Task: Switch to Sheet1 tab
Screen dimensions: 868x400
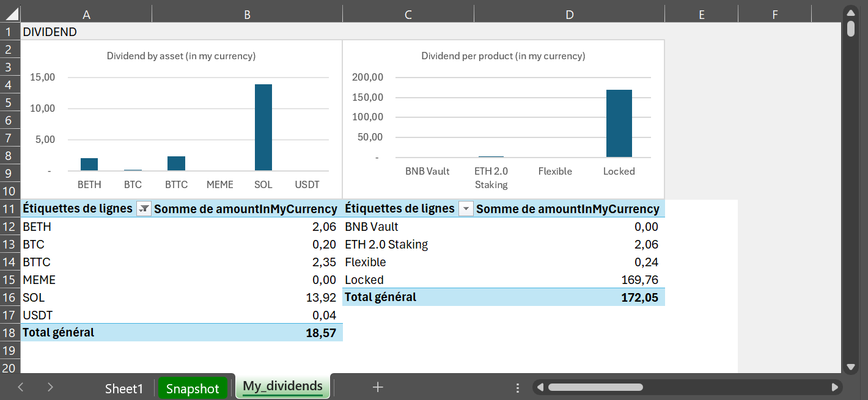Action: 123,388
